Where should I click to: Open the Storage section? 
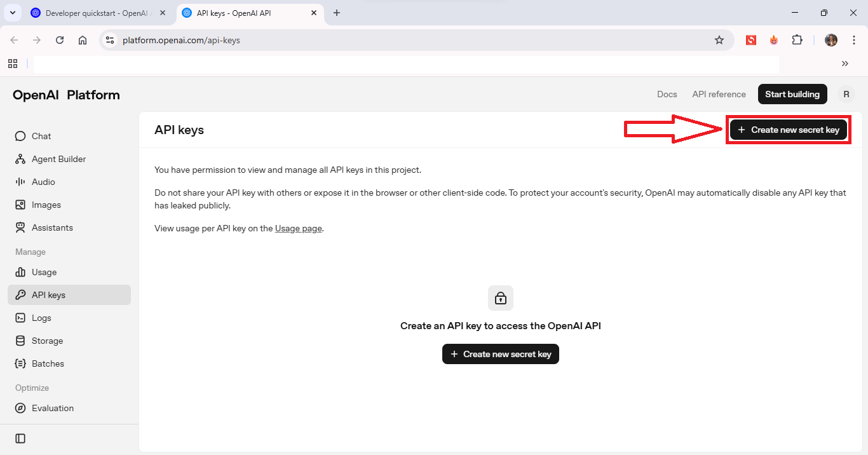47,341
